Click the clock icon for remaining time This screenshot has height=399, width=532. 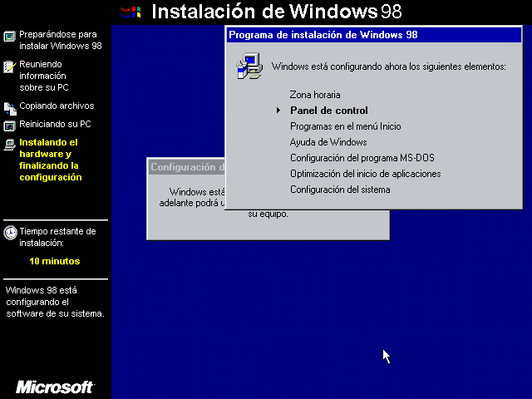(x=10, y=232)
